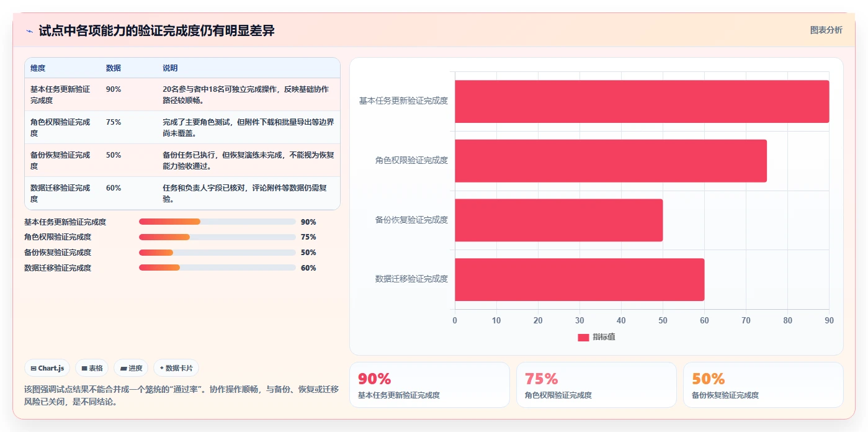Click the description starting 任务和负责人字段已核对
The width and height of the screenshot is (868, 432).
coord(246,193)
